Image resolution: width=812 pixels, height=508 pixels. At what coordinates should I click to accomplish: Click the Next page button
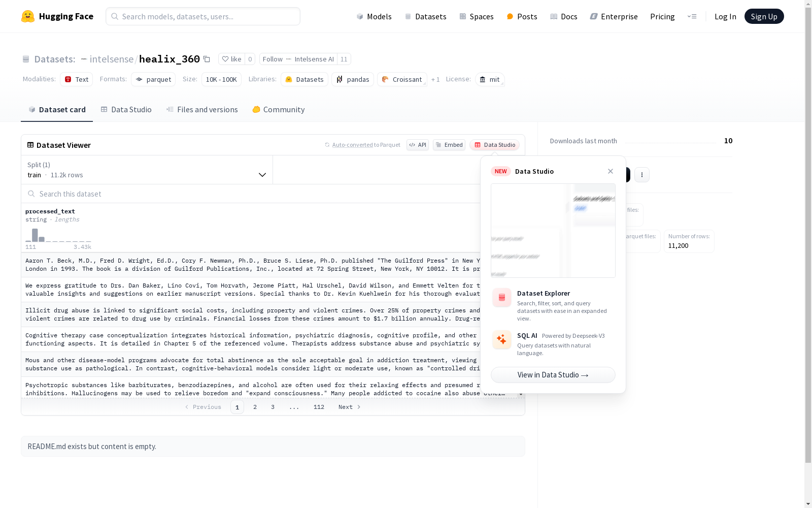point(350,407)
